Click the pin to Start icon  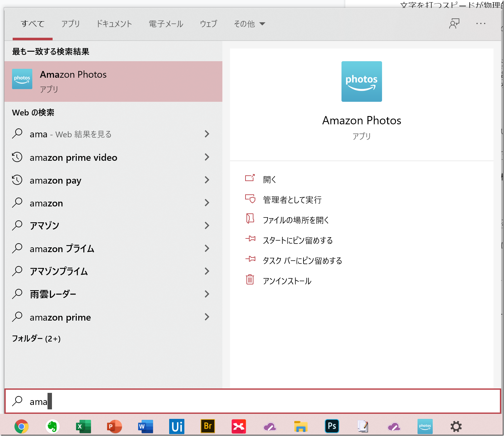click(250, 238)
